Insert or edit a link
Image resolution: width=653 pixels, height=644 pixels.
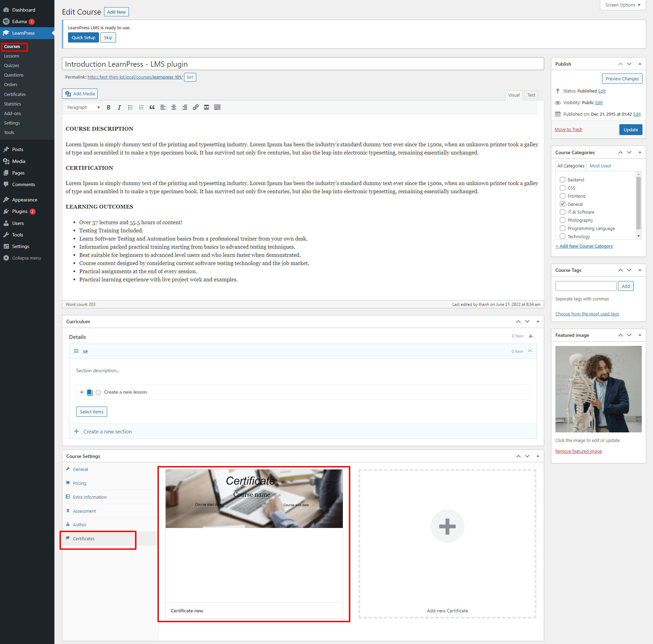coord(196,108)
